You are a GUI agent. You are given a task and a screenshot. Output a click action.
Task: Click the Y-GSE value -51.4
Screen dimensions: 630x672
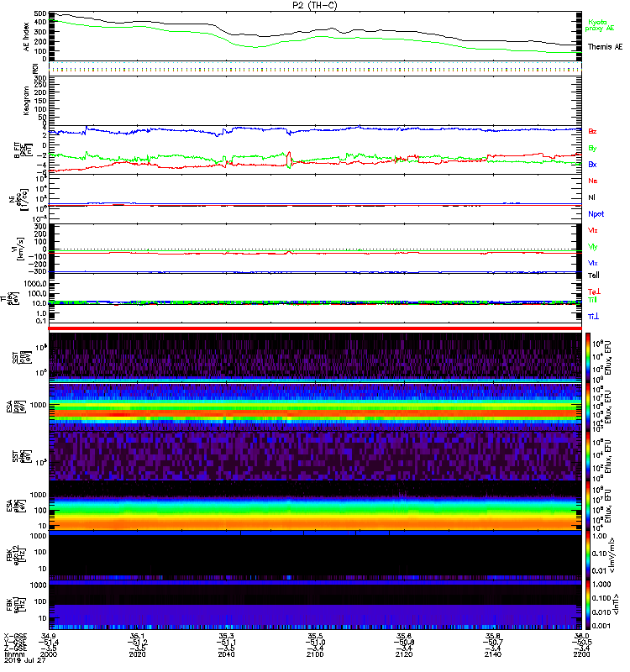[49, 642]
